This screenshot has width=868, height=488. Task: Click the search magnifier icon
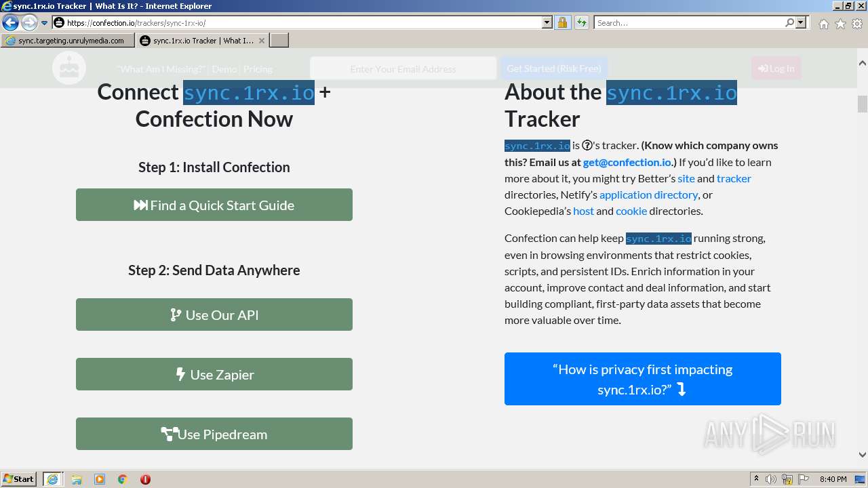[789, 22]
